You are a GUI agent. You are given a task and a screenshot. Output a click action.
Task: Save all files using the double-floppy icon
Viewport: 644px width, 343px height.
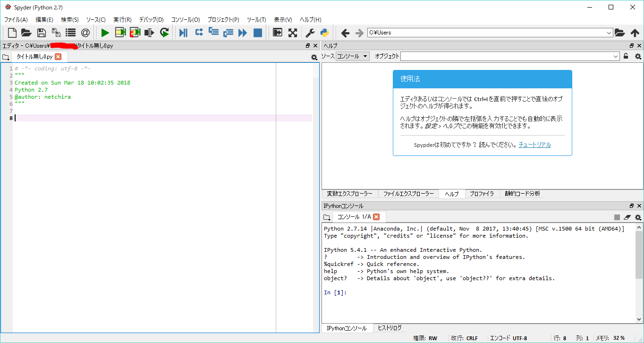[x=56, y=33]
